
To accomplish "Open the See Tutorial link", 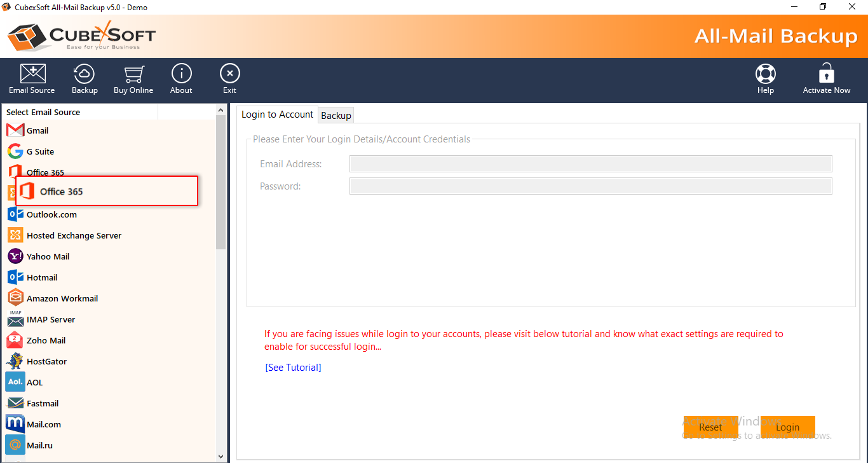I will [x=293, y=368].
